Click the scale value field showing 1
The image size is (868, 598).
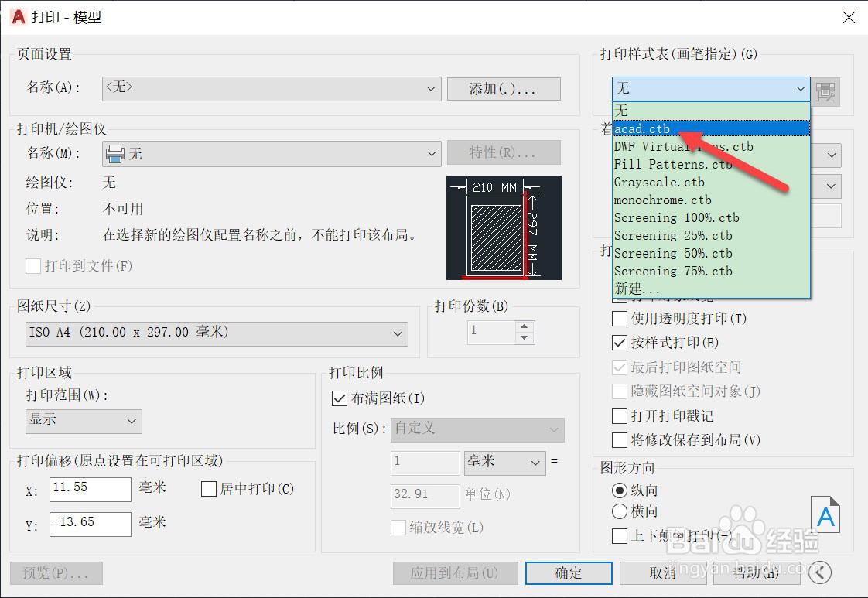point(425,463)
